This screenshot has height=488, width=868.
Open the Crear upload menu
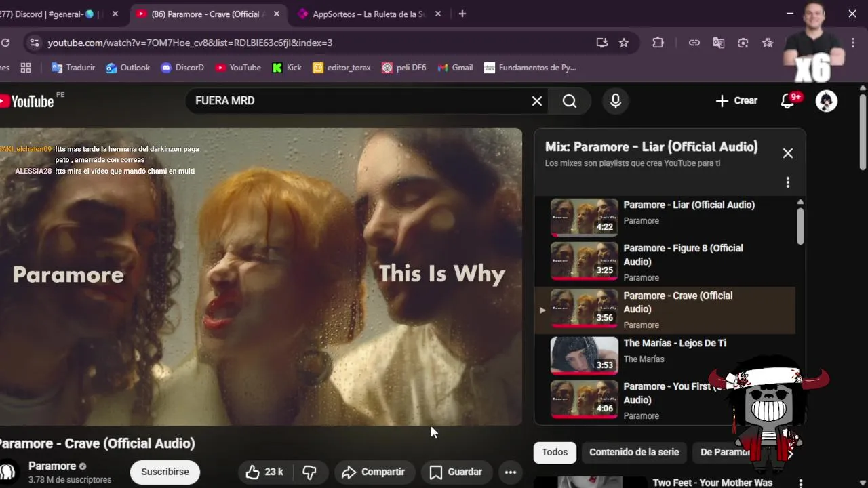736,101
